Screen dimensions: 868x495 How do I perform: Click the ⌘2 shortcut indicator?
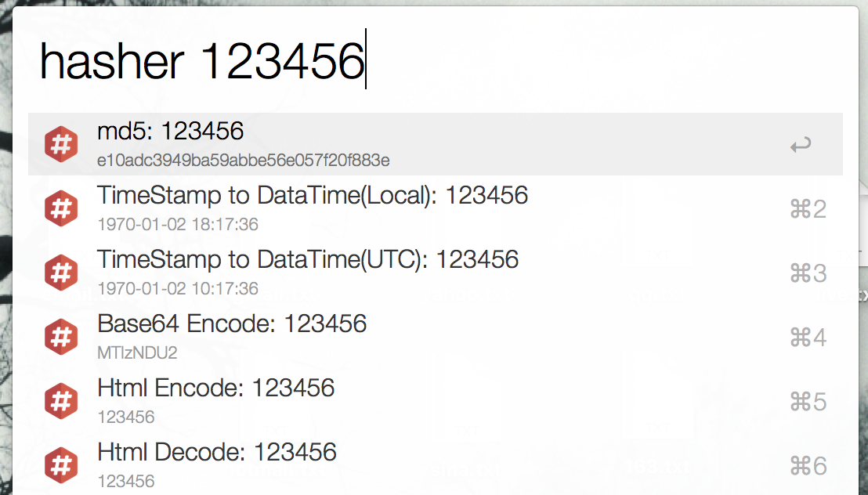pyautogui.click(x=808, y=209)
